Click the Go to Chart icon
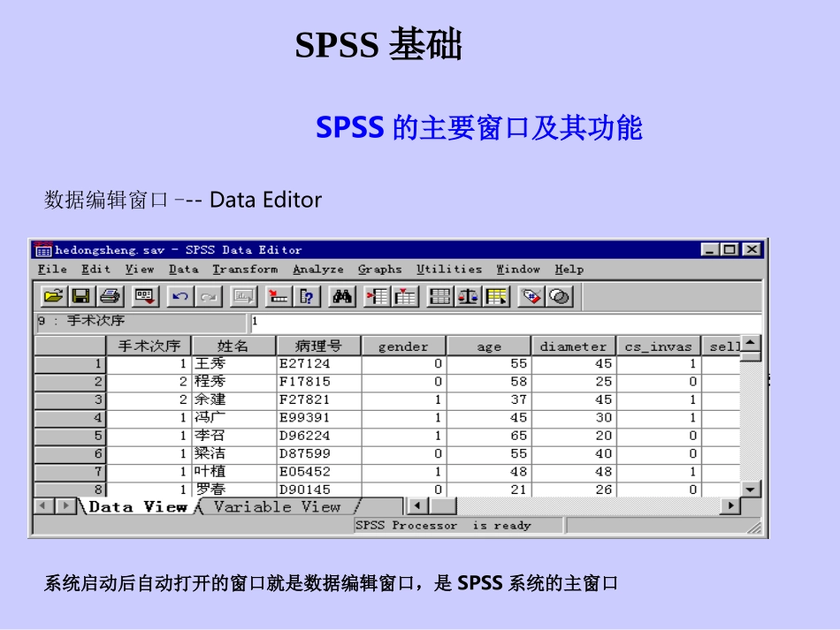This screenshot has width=840, height=630. [244, 296]
